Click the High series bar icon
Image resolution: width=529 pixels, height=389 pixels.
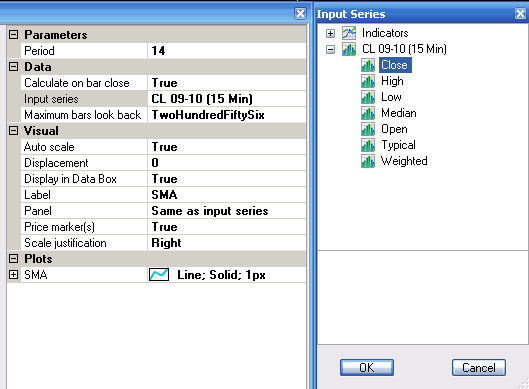click(x=368, y=81)
